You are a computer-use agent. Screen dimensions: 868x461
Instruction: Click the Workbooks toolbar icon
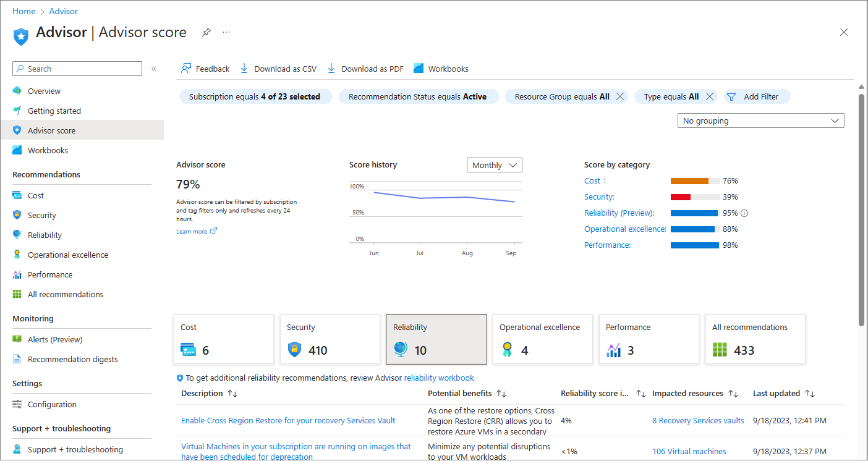click(x=419, y=69)
